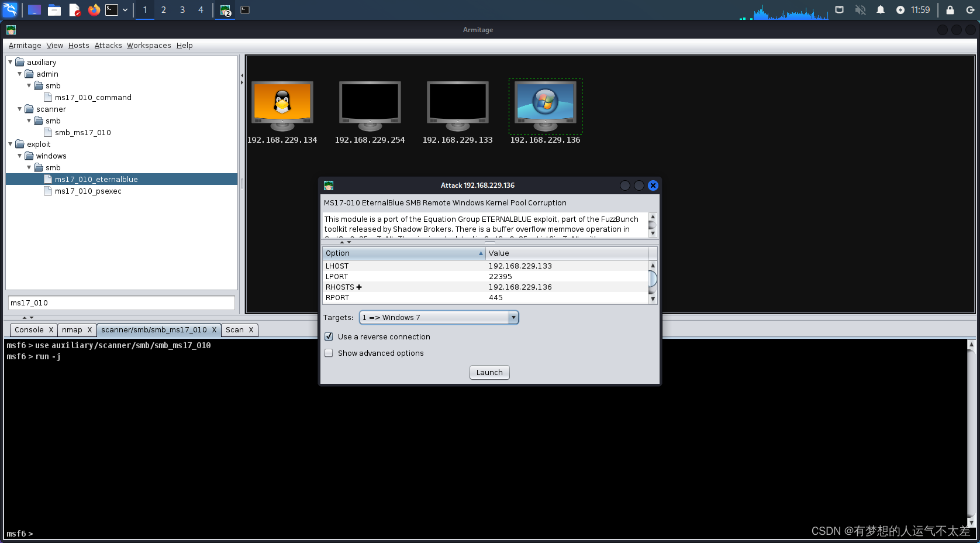Click the options table scrollbar
The width and height of the screenshot is (980, 543).
coord(653,279)
